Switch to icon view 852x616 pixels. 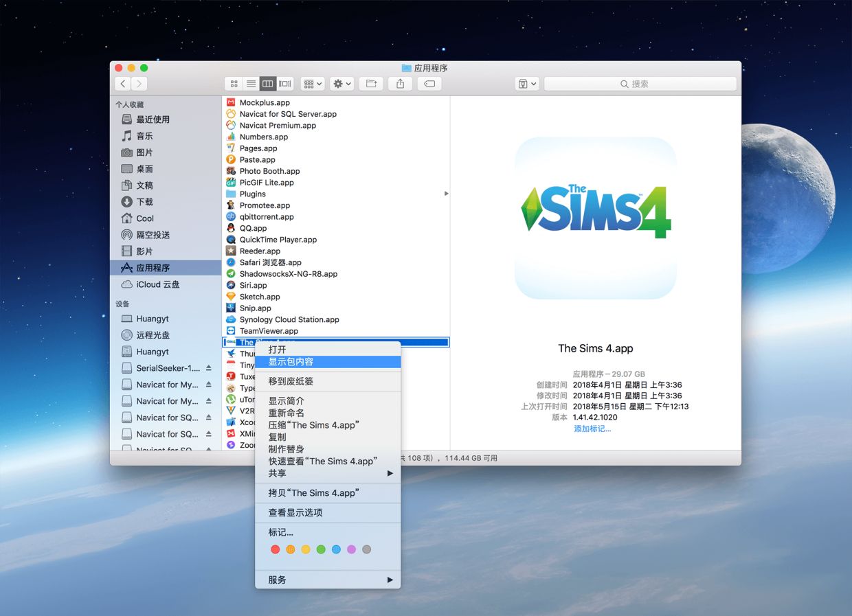(234, 84)
